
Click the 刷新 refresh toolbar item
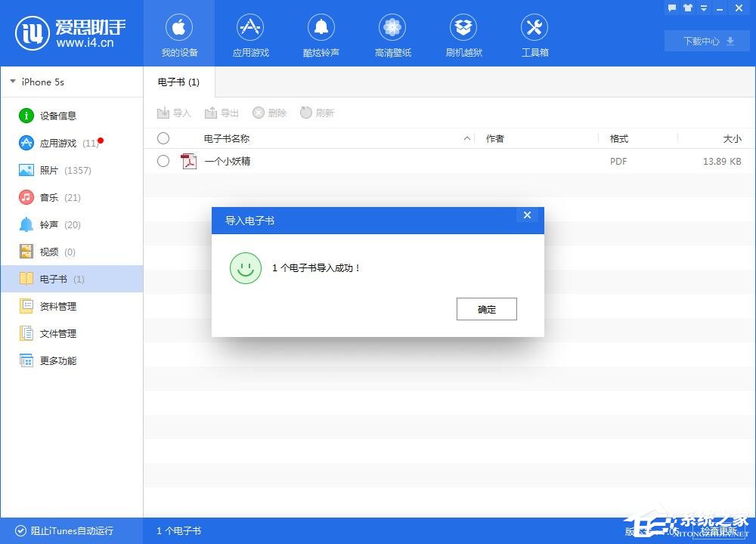pos(318,113)
